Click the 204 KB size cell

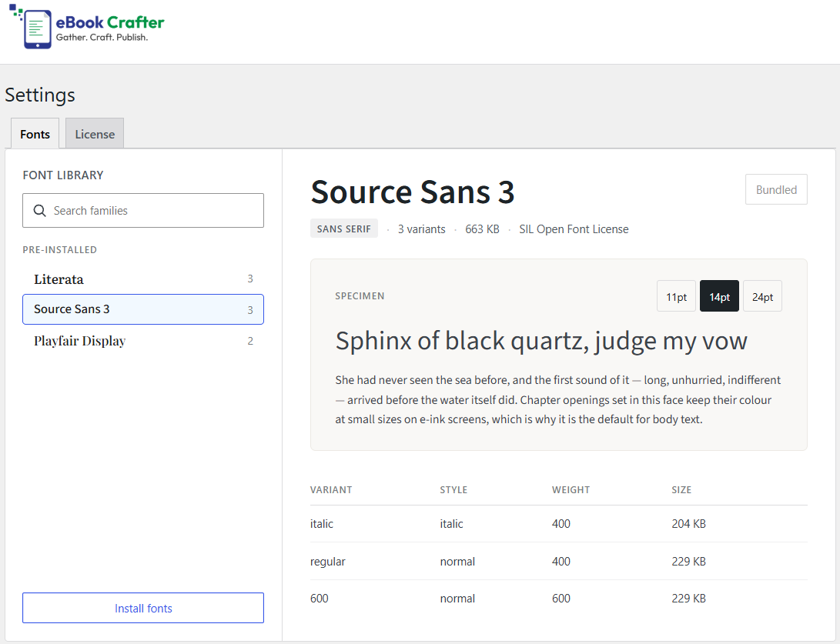pos(688,523)
